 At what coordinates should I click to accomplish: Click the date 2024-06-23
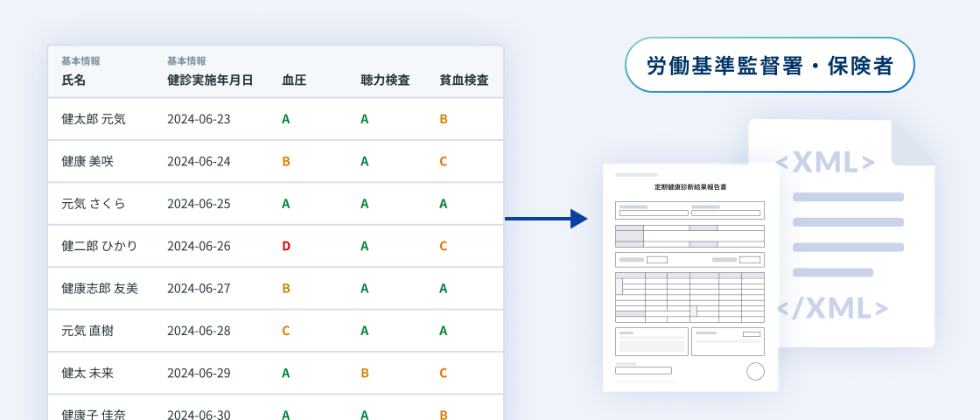199,119
